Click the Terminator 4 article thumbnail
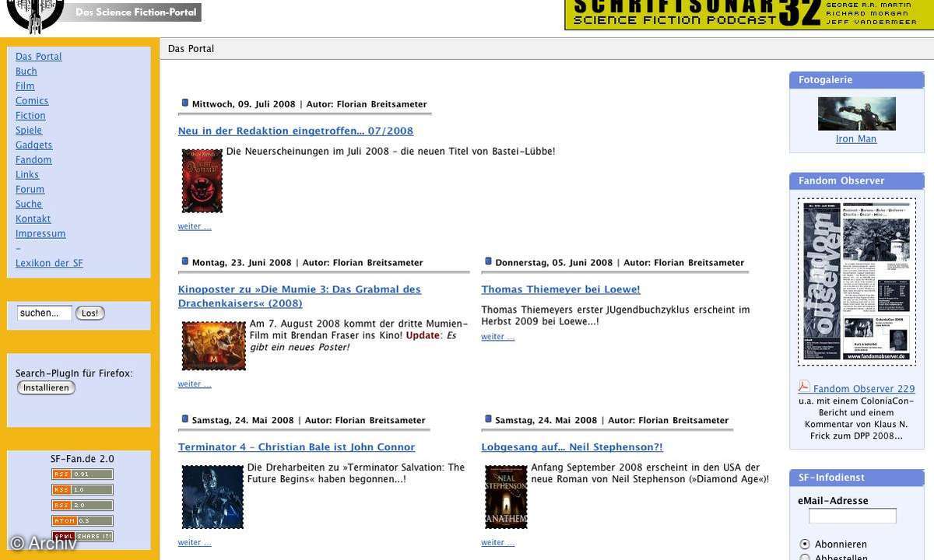 click(x=212, y=497)
